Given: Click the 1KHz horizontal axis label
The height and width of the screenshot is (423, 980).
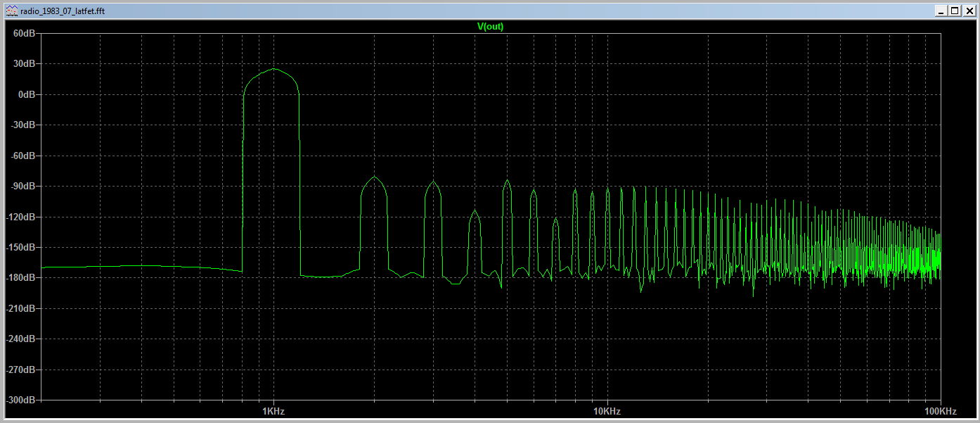Looking at the screenshot, I should (x=273, y=410).
